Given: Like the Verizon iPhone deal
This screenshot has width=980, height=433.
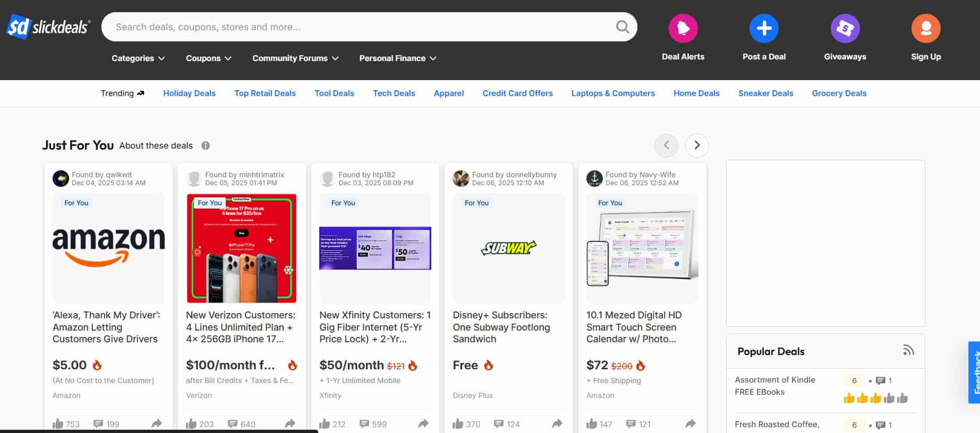Looking at the screenshot, I should tap(191, 423).
